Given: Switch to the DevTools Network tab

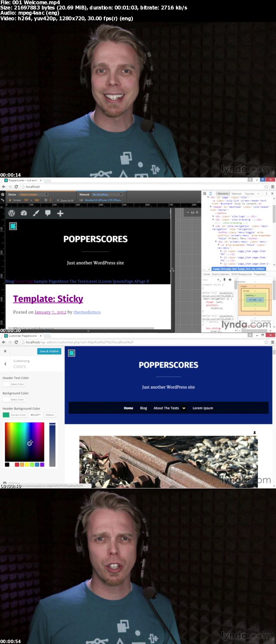Looking at the screenshot, I should tap(237, 194).
